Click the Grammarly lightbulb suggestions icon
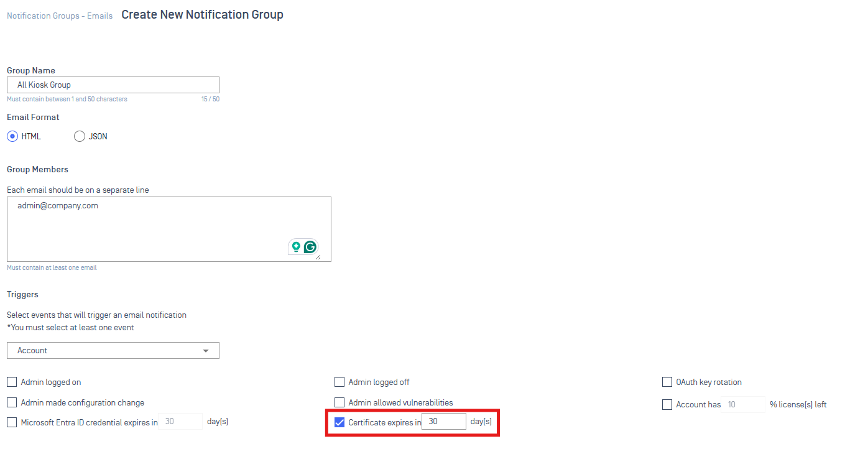Viewport: 868px width, 454px height. 296,247
